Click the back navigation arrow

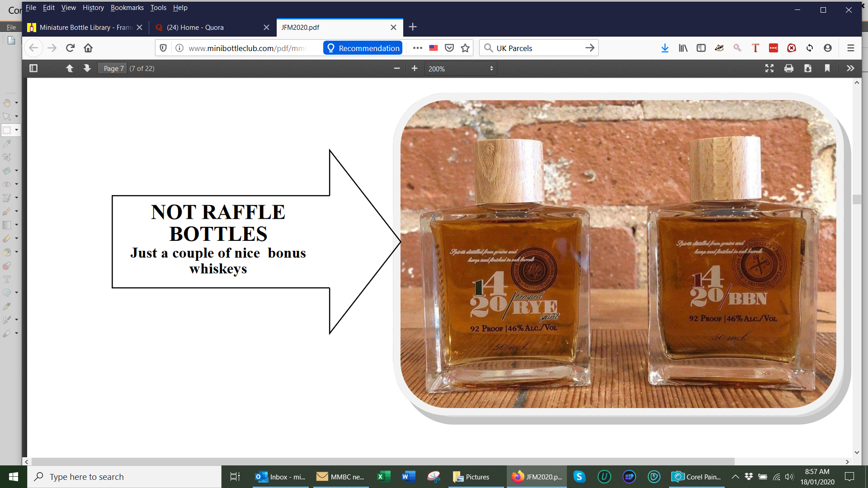pyautogui.click(x=33, y=48)
